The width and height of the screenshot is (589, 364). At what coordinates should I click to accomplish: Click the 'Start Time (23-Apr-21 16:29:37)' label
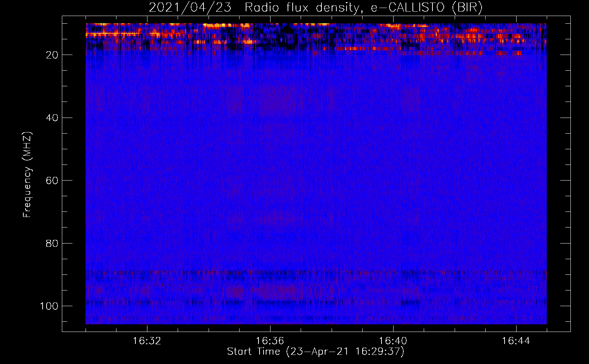(316, 352)
